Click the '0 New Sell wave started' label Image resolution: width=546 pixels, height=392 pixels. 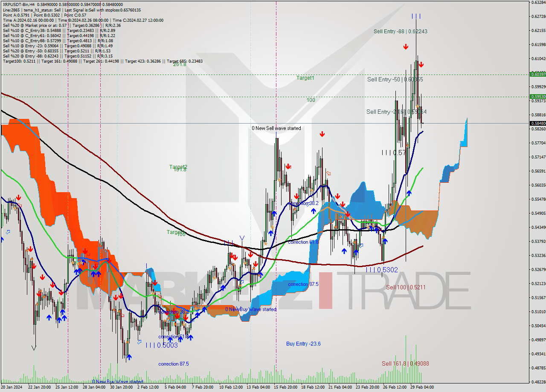point(276,128)
